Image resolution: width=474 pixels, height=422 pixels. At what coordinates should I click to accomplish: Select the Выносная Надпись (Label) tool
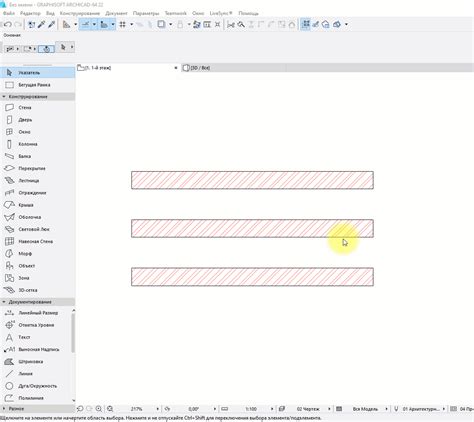[36, 349]
